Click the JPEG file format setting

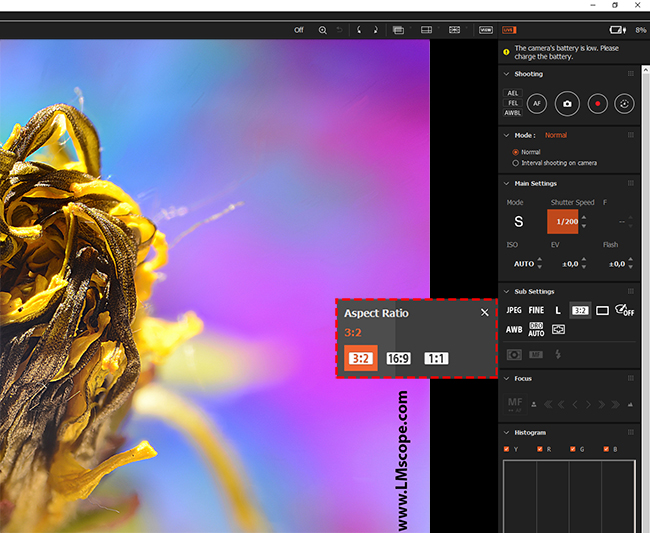513,311
